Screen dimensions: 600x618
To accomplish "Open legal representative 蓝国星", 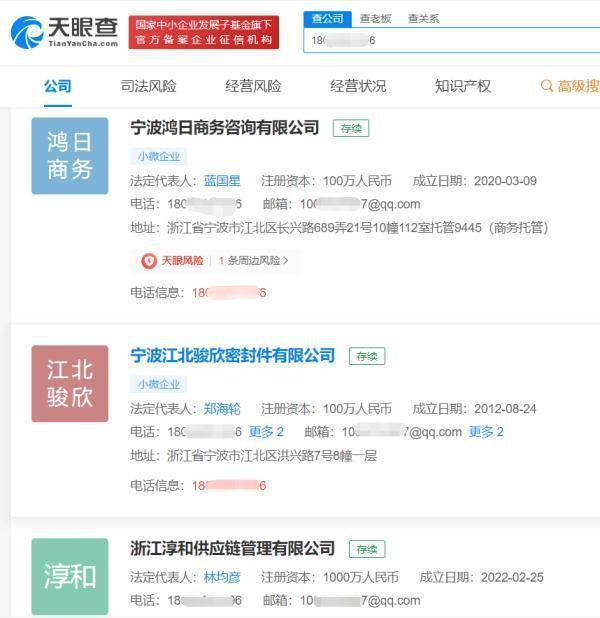I will coord(222,181).
